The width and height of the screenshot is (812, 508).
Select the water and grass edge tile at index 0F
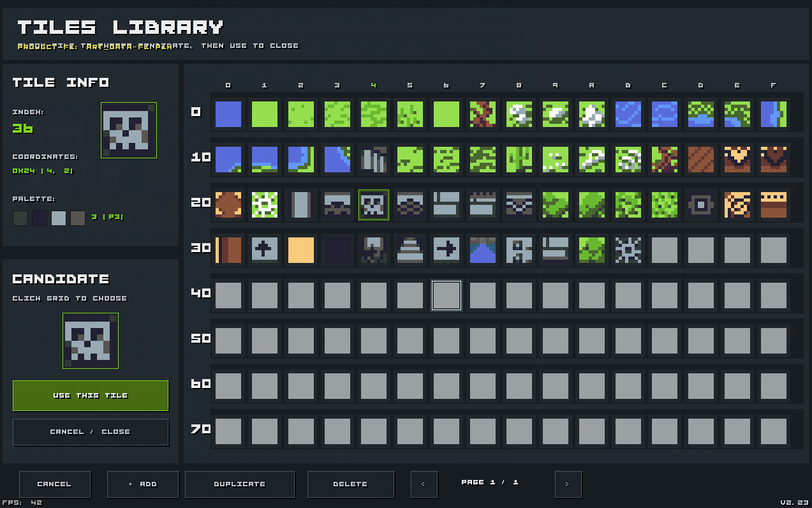click(x=774, y=114)
